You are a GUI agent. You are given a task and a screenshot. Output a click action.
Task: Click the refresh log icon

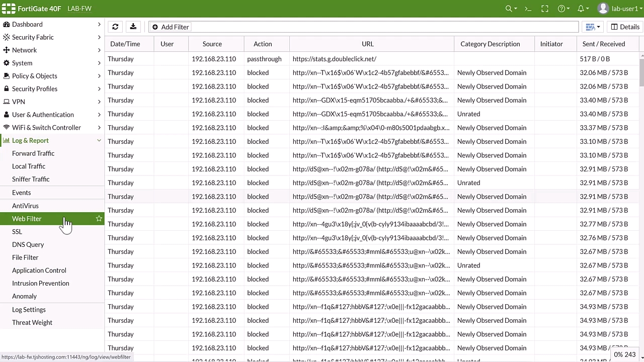[115, 27]
